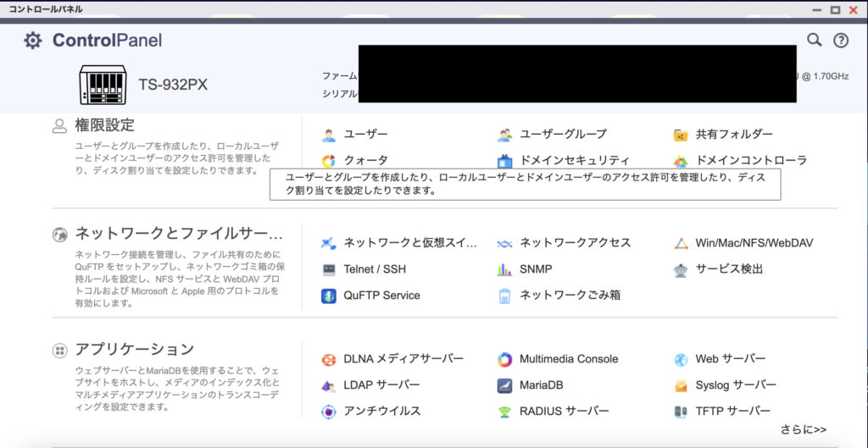This screenshot has width=868, height=448.
Task: Click the ControlPanel title text
Action: click(x=108, y=41)
